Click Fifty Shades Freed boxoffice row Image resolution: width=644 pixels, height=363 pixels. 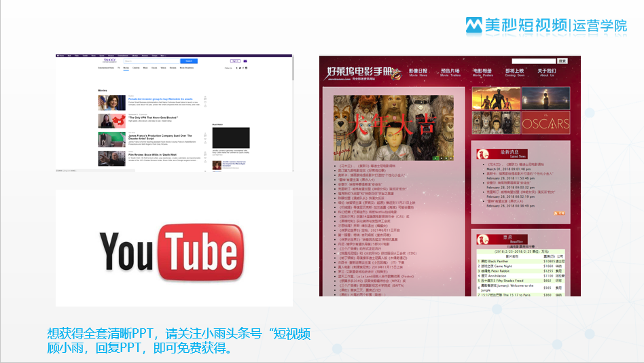point(521,281)
